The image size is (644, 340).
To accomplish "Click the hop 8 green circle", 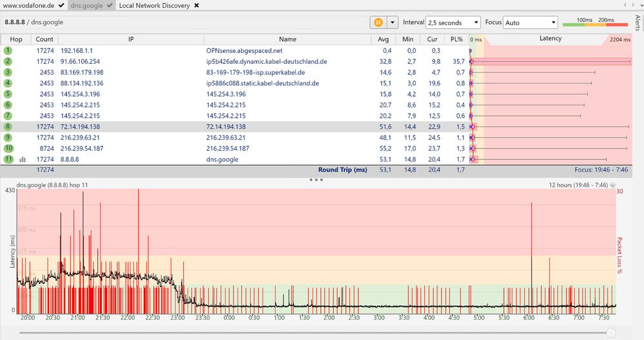I will click(8, 127).
